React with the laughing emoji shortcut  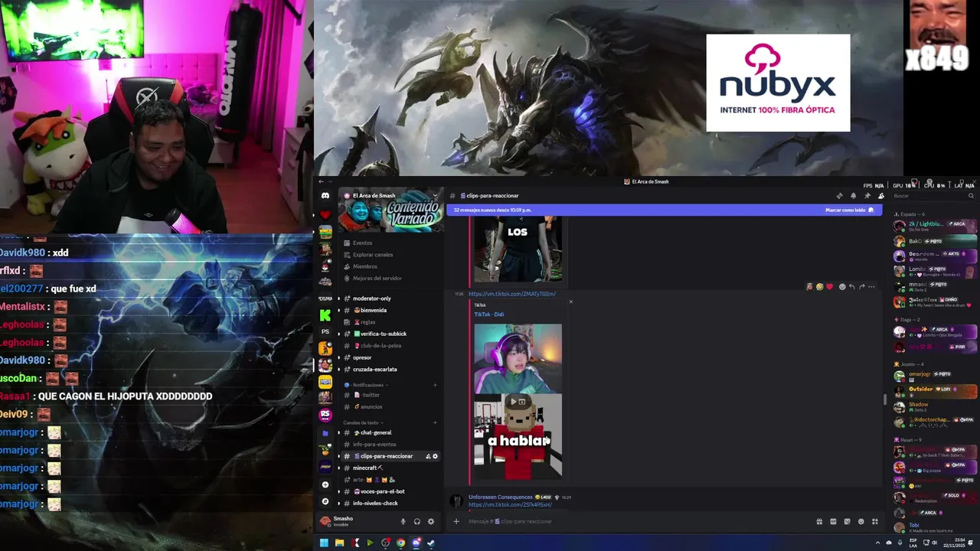(819, 287)
